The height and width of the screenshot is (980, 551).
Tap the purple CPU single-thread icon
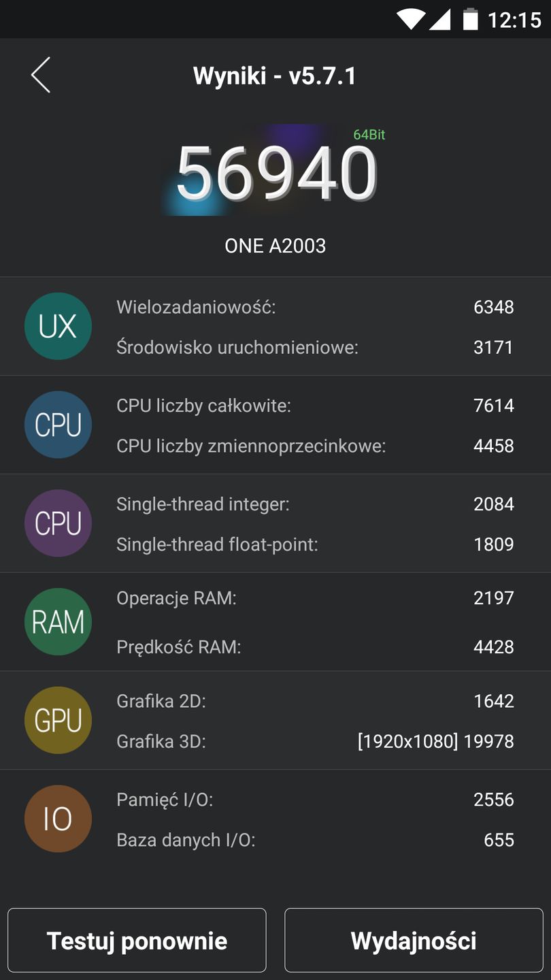pos(58,523)
